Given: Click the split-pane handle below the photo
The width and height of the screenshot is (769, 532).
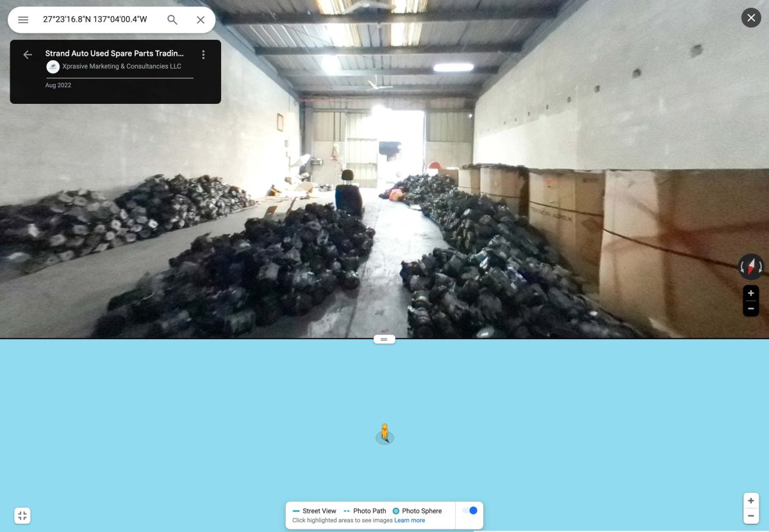Looking at the screenshot, I should (x=384, y=339).
